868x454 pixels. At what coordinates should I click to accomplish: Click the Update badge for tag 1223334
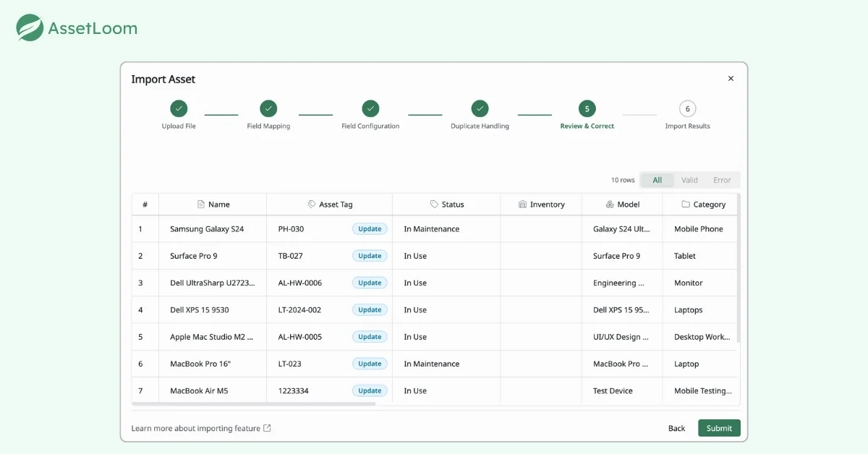[370, 391]
